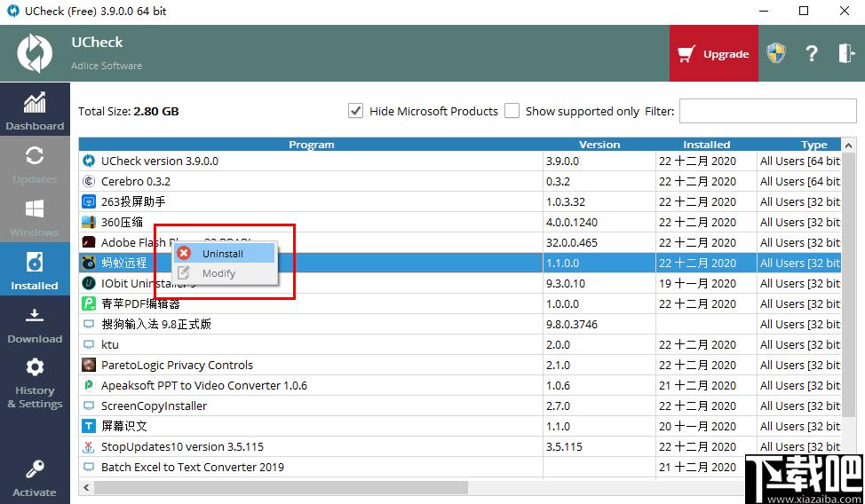
Task: Click the Adlice Software subtitle
Action: pos(107,66)
